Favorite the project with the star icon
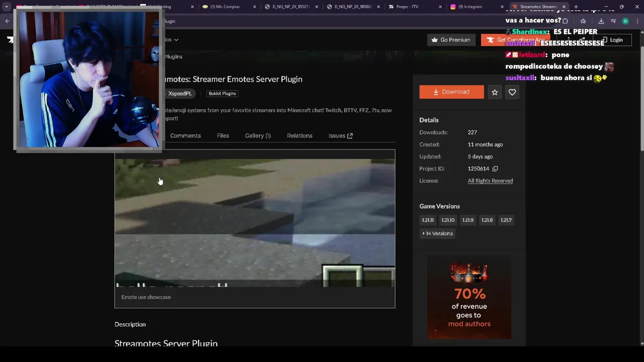The image size is (644, 362). 495,92
